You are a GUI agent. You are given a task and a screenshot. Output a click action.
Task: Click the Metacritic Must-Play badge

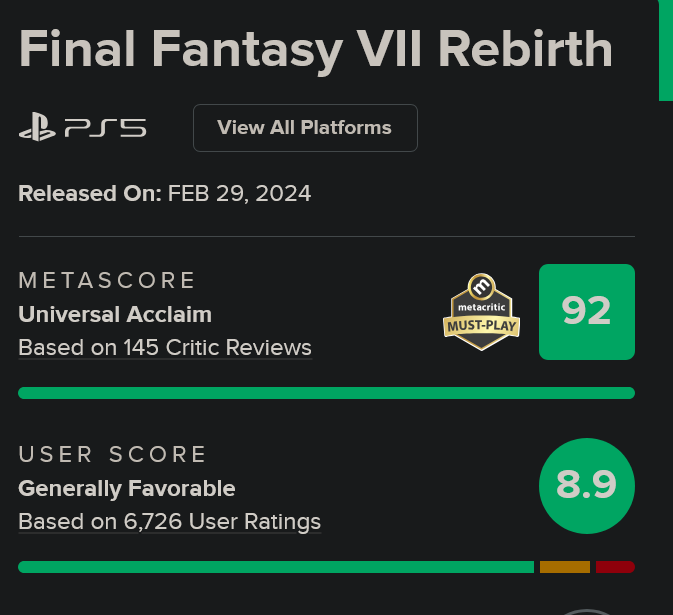[x=481, y=312]
